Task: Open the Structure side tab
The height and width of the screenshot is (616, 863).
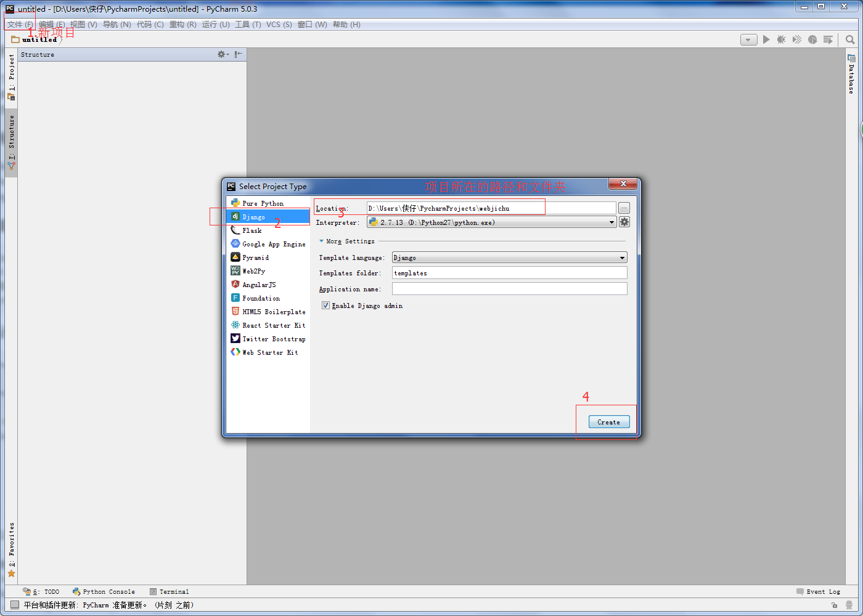Action: click(11, 142)
